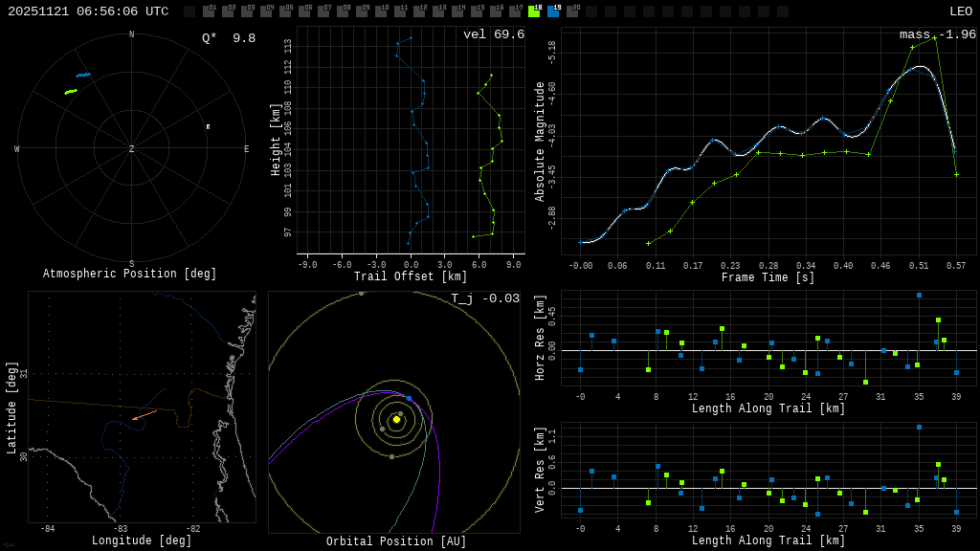
Task: Click the green meteor track on polar plot
Action: click(x=71, y=92)
